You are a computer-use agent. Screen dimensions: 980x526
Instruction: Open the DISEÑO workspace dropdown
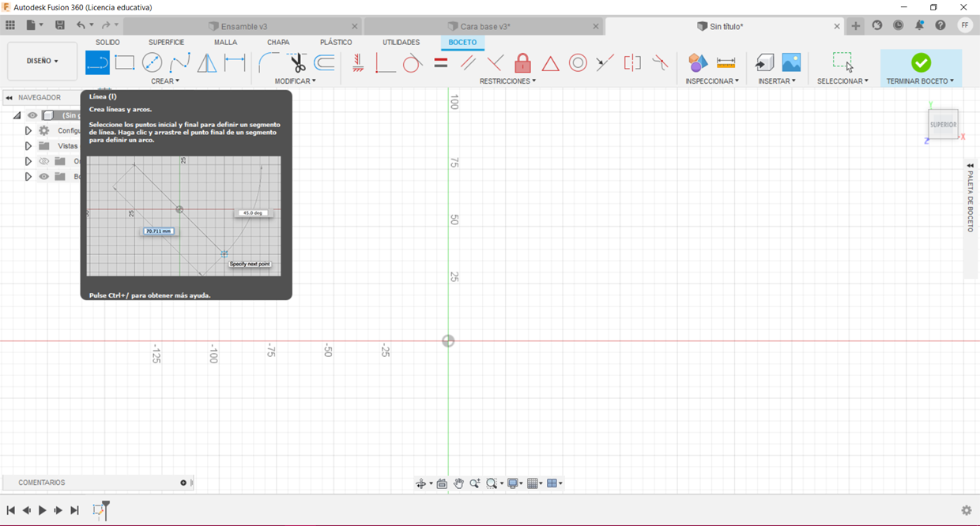point(43,61)
